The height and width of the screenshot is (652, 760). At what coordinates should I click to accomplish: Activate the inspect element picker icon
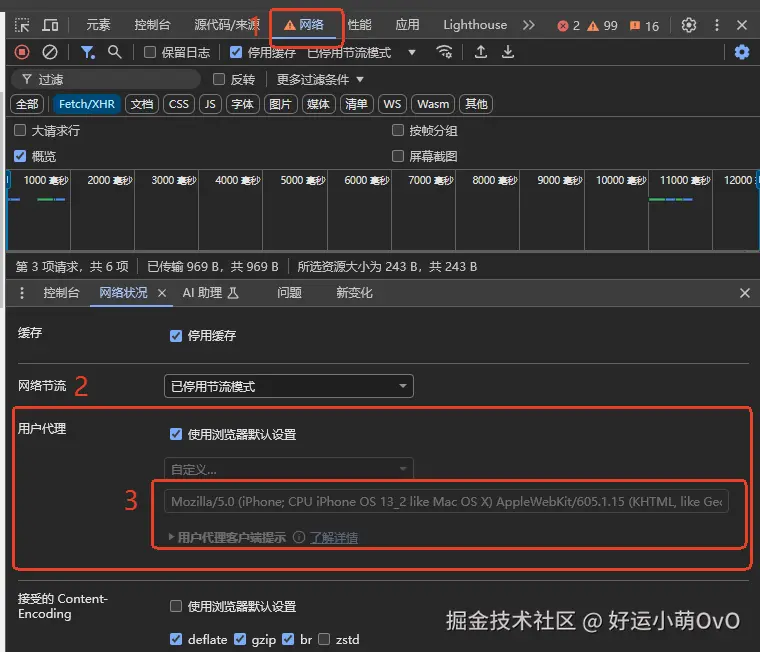[x=22, y=25]
